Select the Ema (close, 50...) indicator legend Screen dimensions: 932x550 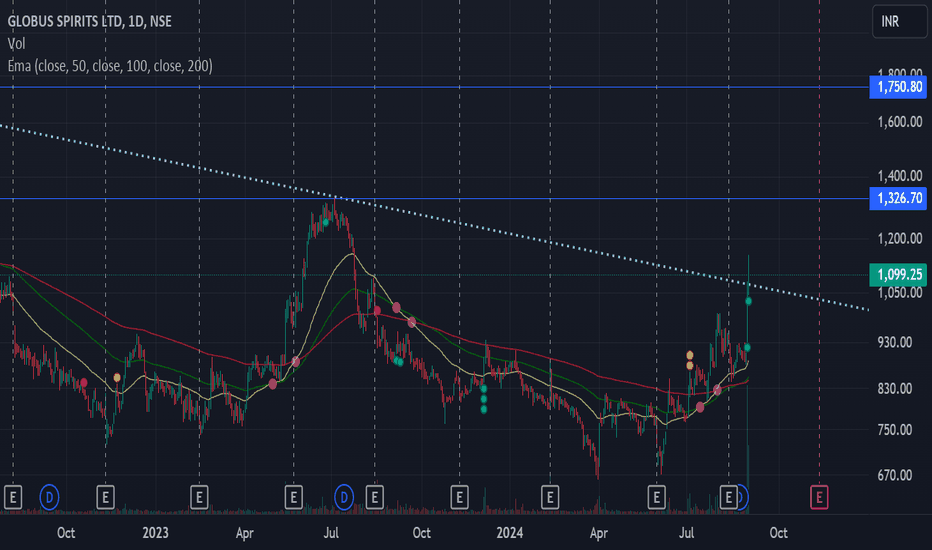[110, 66]
